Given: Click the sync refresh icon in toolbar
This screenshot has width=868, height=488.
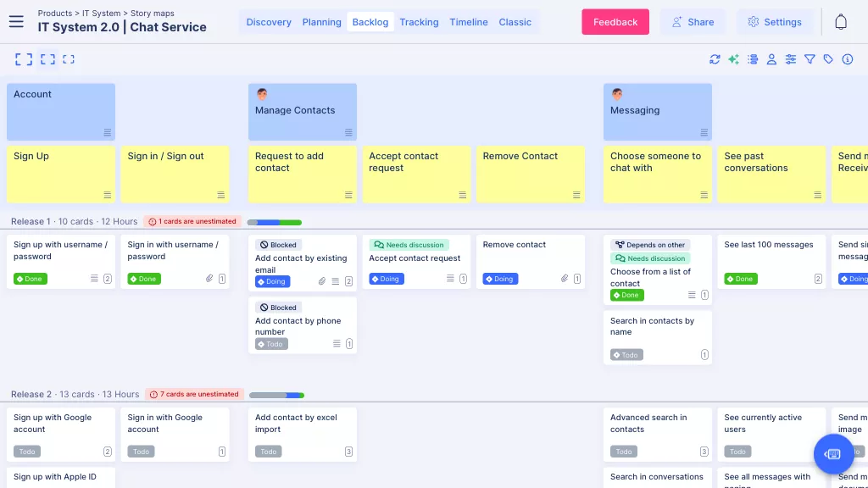Looking at the screenshot, I should tap(715, 59).
